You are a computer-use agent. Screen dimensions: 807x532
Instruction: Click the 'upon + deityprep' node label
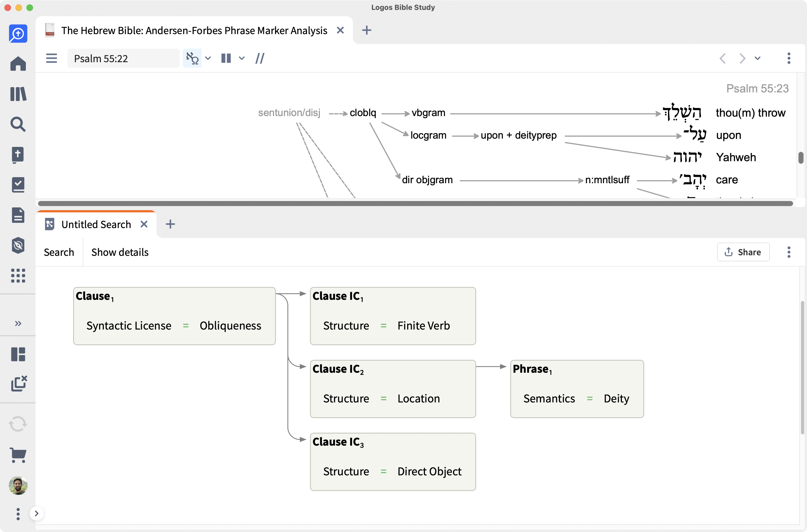519,135
